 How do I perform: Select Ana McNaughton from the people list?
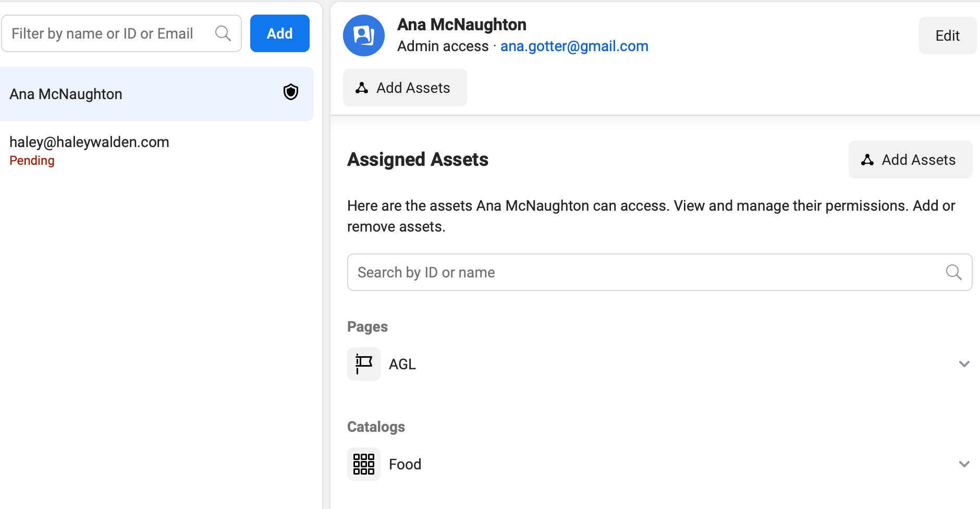pos(66,94)
